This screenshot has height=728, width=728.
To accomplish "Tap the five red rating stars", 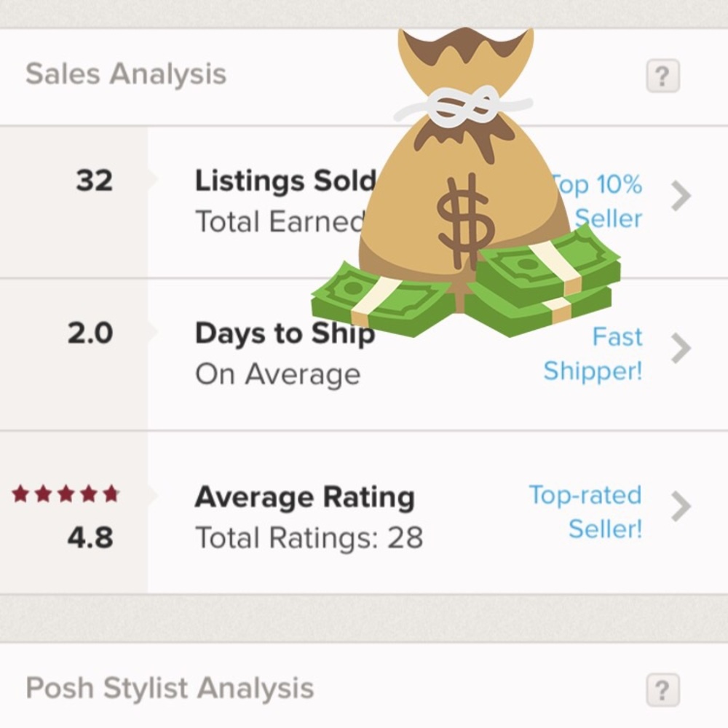I will 66,494.
